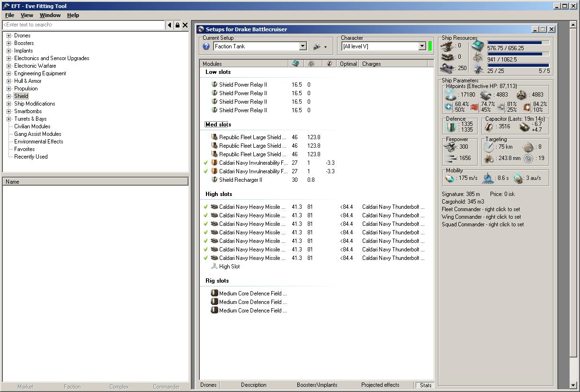This screenshot has height=392, width=580.
Task: Switch to the Boosters\Implants tab
Action: 317,385
